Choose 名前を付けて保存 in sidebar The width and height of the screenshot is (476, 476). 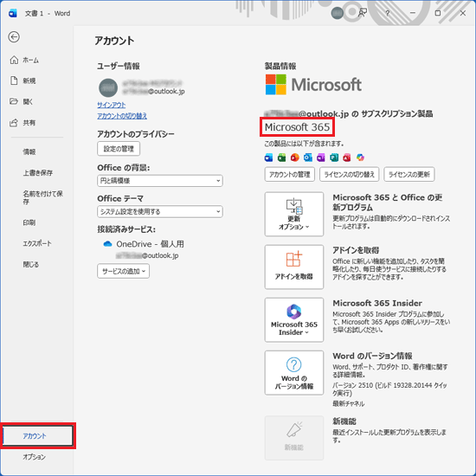[42, 197]
